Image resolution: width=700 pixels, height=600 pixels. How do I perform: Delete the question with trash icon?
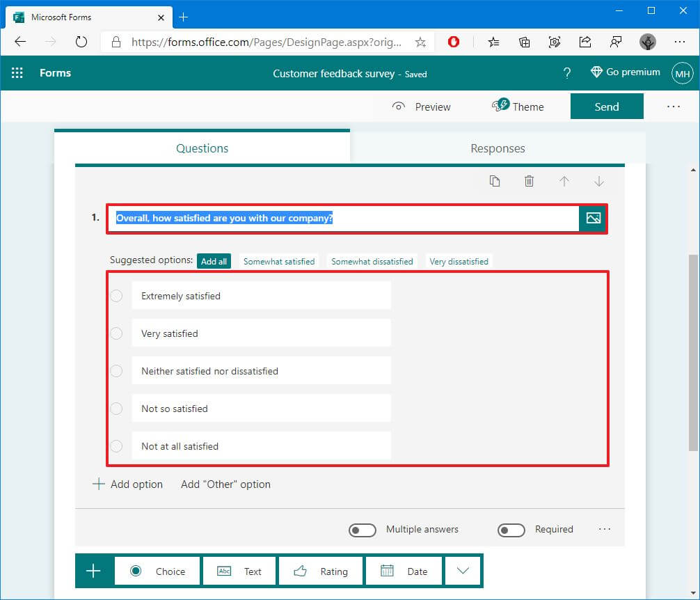click(x=529, y=181)
